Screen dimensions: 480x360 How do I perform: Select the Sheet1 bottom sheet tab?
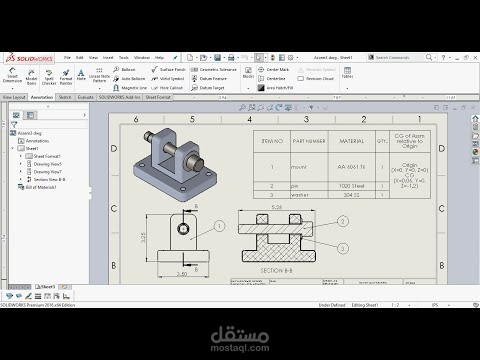click(45, 287)
